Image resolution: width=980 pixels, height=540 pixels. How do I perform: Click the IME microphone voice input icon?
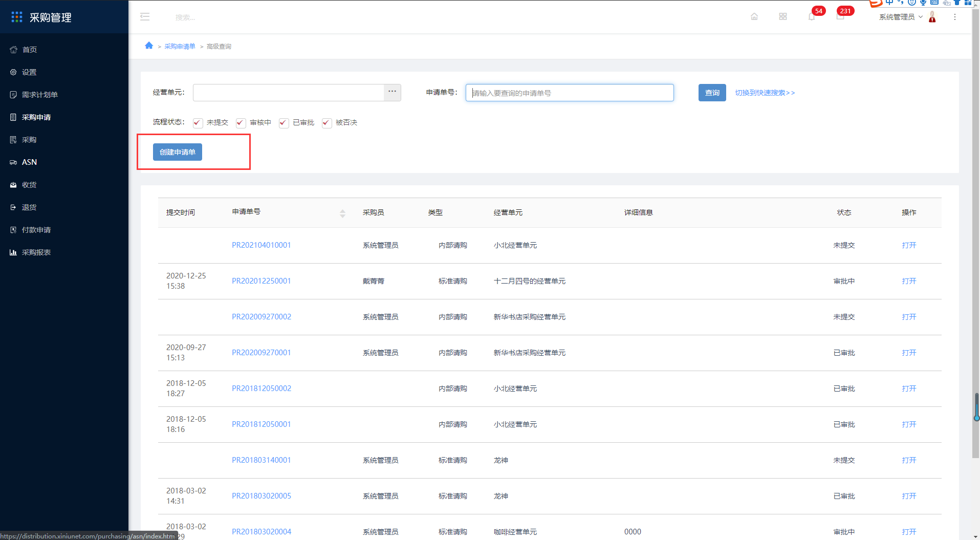click(923, 3)
